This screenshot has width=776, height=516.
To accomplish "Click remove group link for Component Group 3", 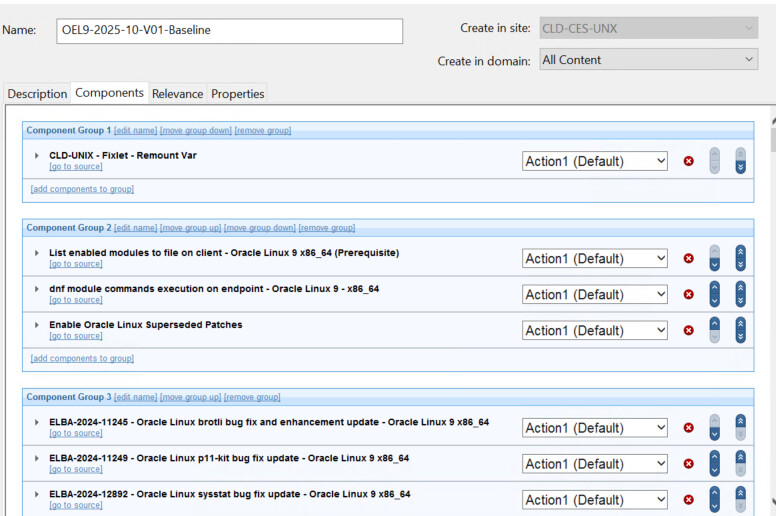I will (252, 397).
